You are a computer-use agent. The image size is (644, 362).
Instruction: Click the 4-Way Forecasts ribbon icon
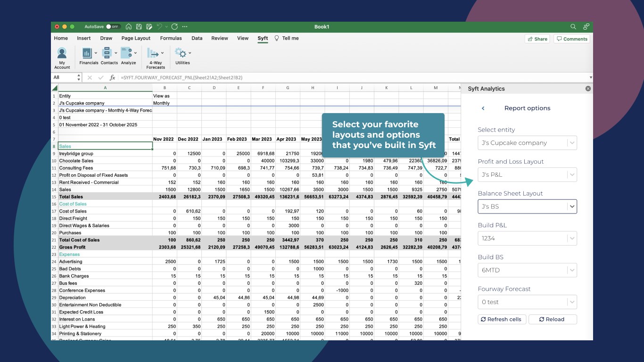tap(153, 53)
